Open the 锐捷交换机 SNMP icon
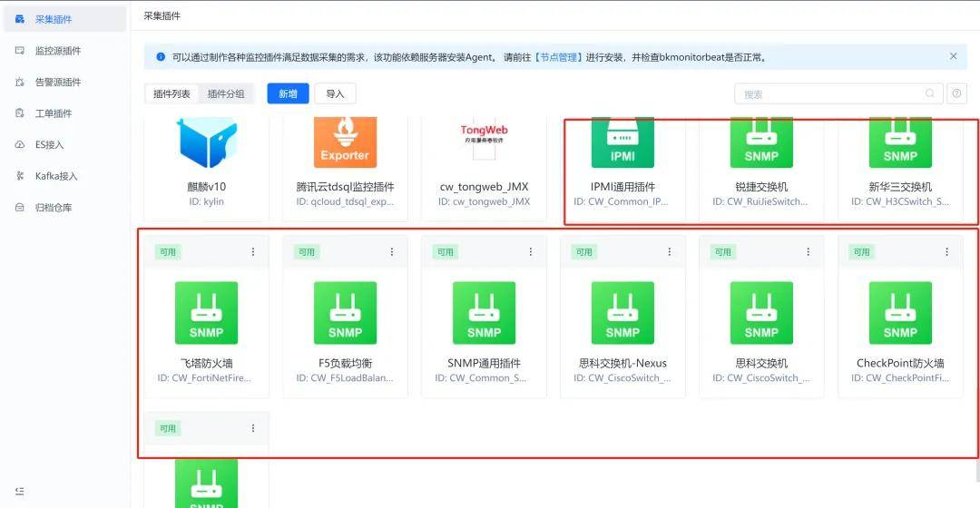 761,142
